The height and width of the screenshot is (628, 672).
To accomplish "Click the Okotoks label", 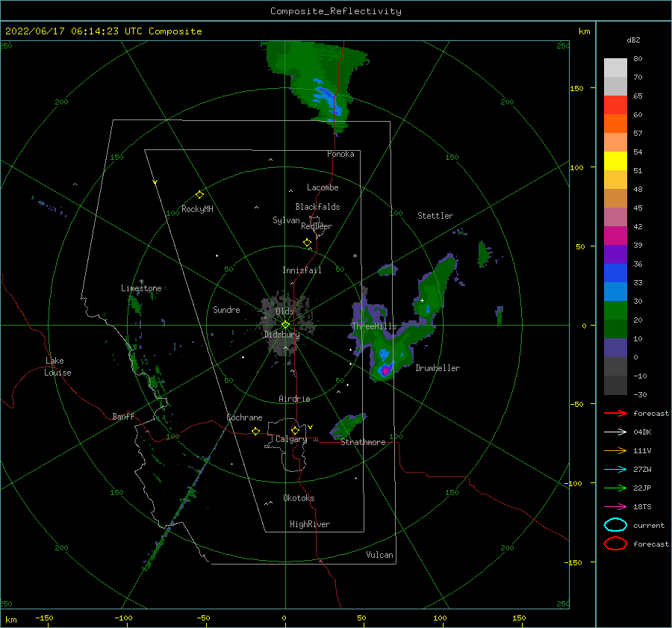I will (299, 498).
